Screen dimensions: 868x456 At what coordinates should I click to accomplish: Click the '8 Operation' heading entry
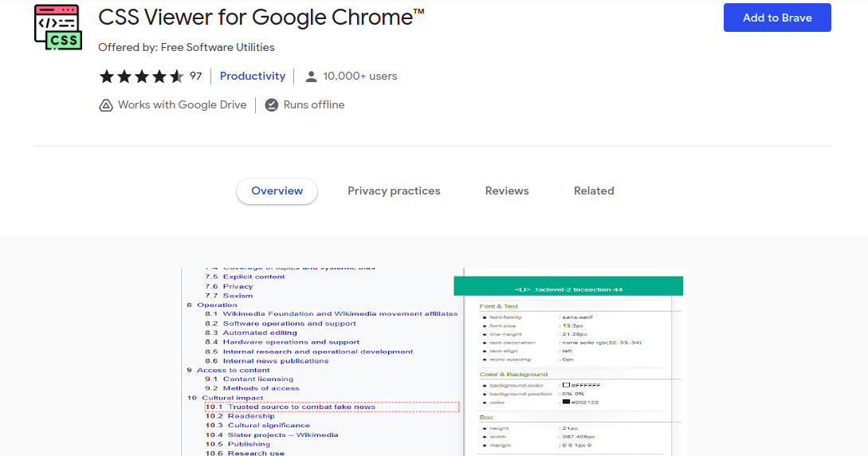212,305
